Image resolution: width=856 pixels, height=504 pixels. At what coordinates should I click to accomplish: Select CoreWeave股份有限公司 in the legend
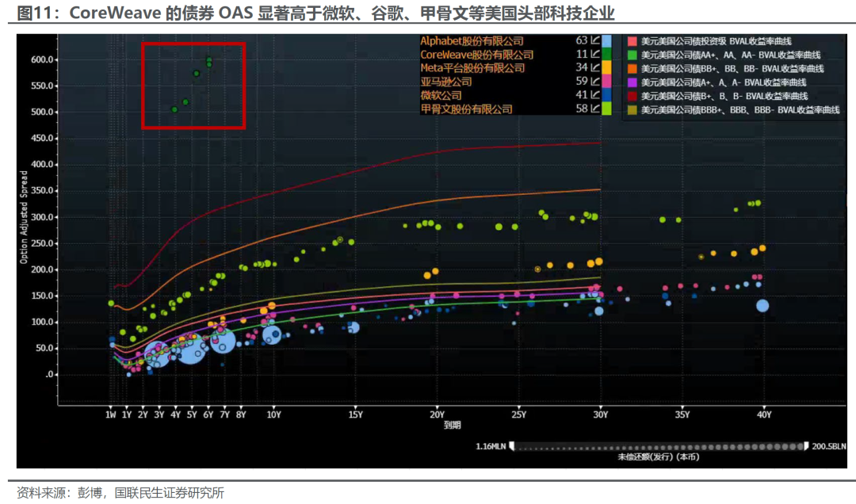(476, 55)
